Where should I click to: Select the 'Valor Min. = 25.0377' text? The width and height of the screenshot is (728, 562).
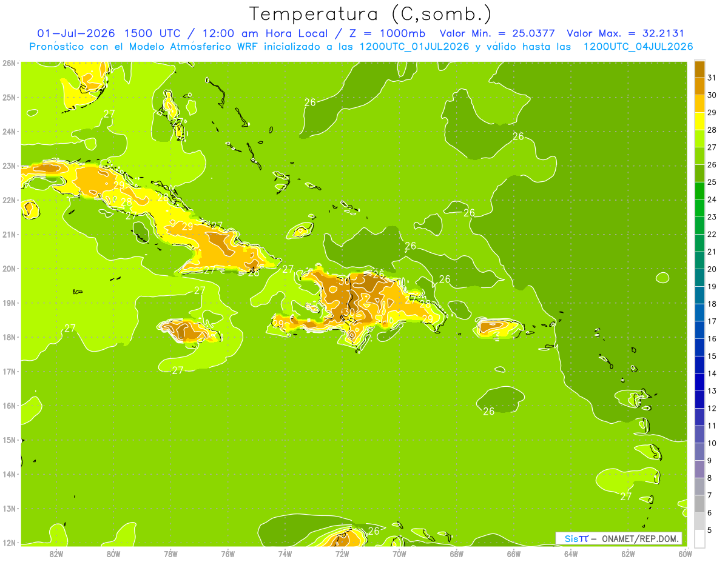click(x=497, y=33)
